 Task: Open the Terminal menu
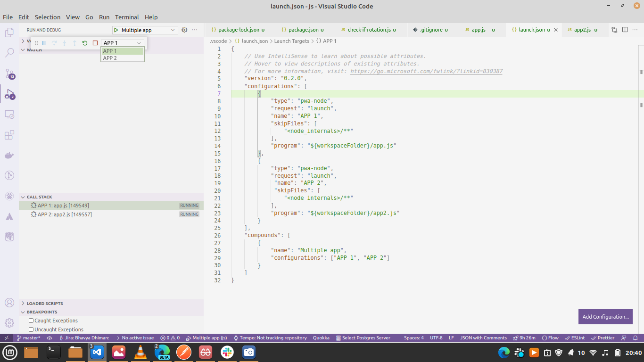pos(127,17)
